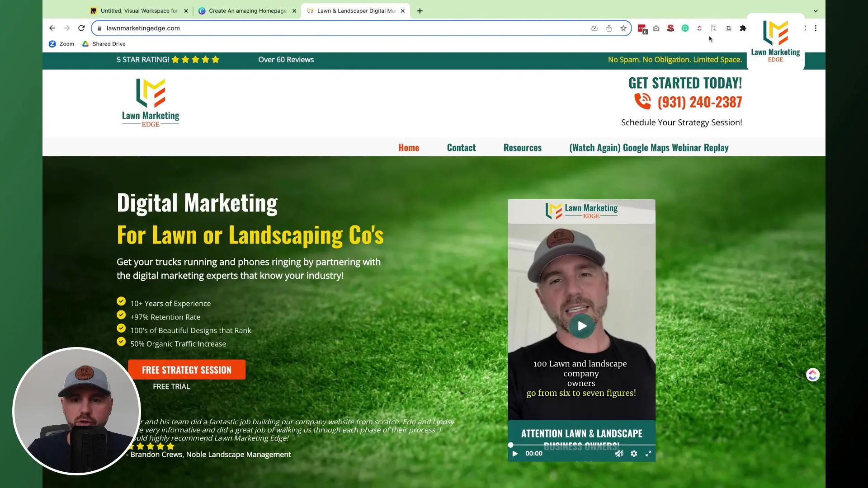Image resolution: width=868 pixels, height=488 pixels.
Task: Click the red phone icon
Action: [x=642, y=101]
